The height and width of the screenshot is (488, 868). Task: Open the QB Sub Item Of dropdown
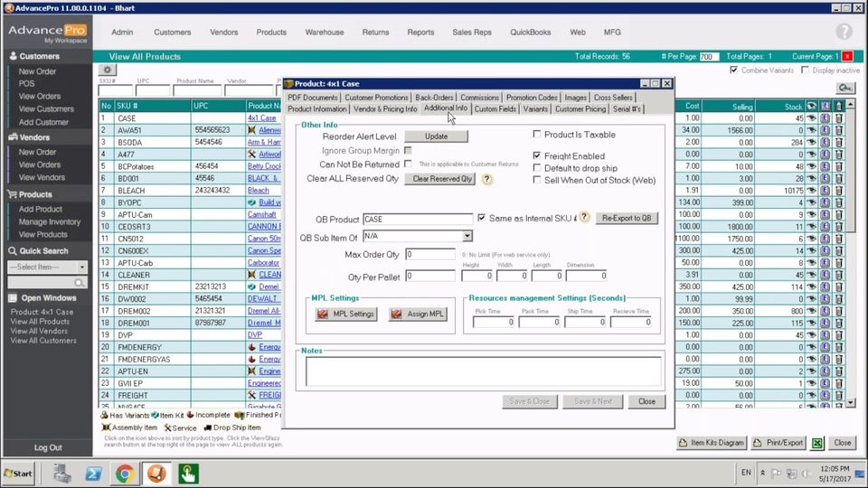click(x=467, y=236)
